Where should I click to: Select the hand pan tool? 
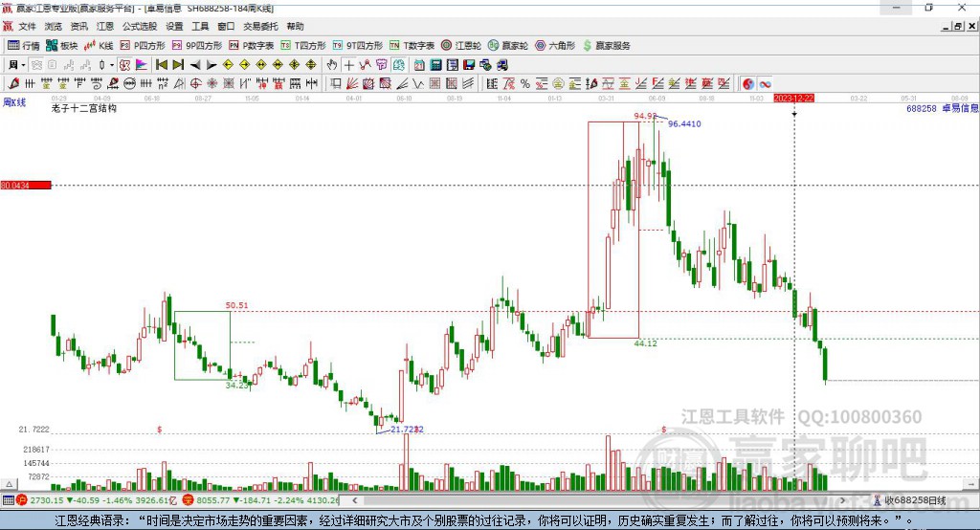[332, 65]
